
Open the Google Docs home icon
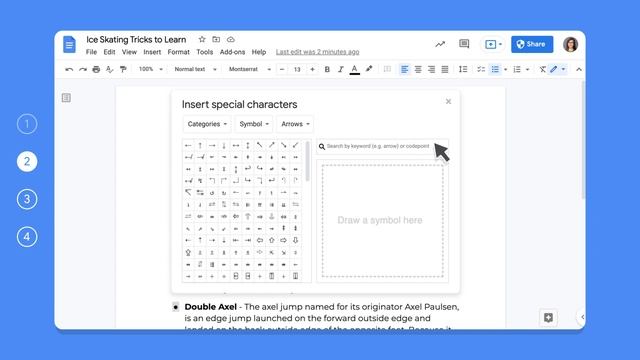tap(69, 44)
